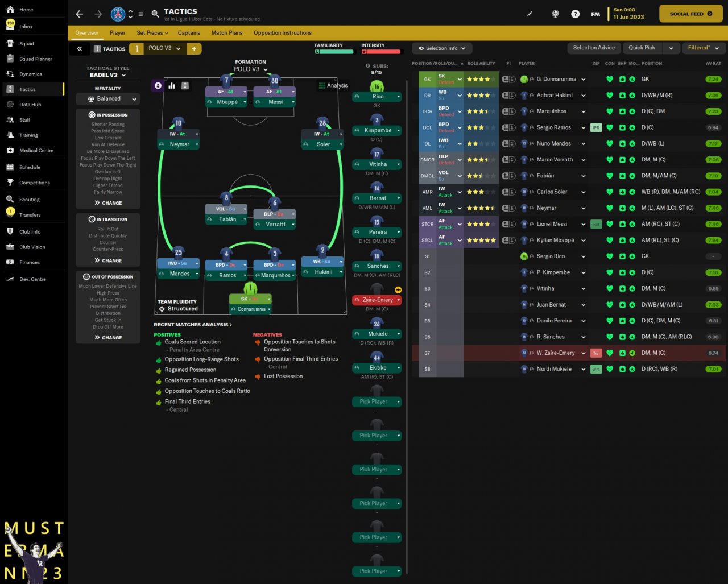The height and width of the screenshot is (584, 728).
Task: Open the Training section
Action: coord(28,135)
